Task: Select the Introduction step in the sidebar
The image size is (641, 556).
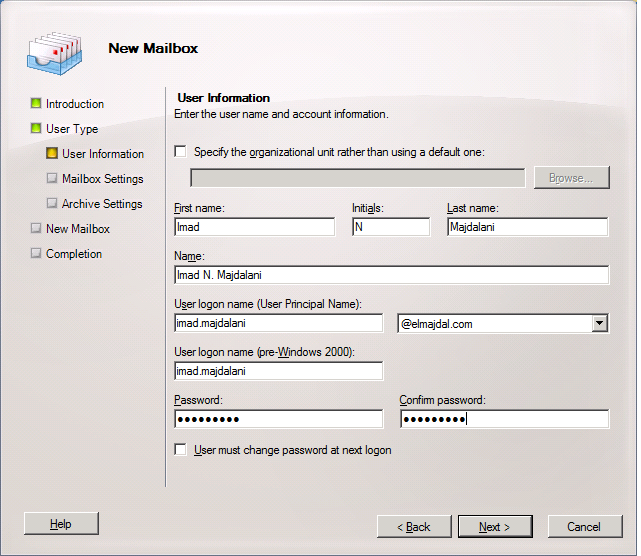Action: coord(74,104)
